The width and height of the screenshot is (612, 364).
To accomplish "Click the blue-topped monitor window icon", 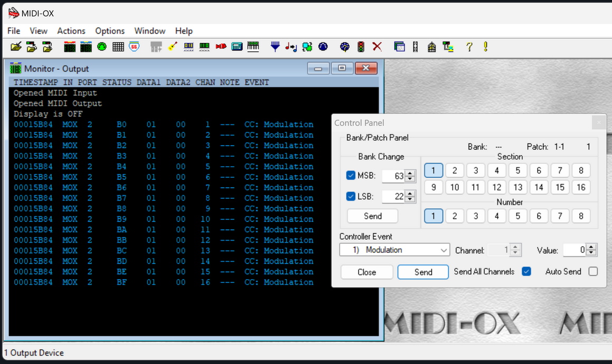I will coord(86,47).
